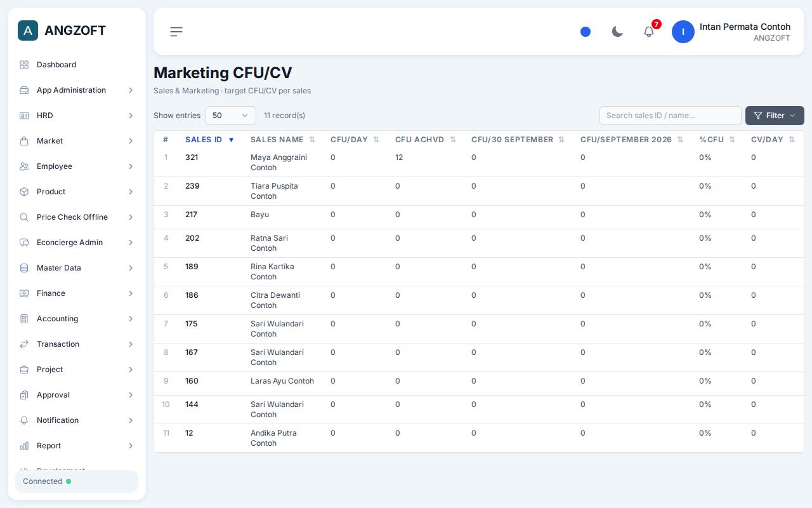Open the Project menu item
The width and height of the screenshot is (812, 508).
[77, 370]
